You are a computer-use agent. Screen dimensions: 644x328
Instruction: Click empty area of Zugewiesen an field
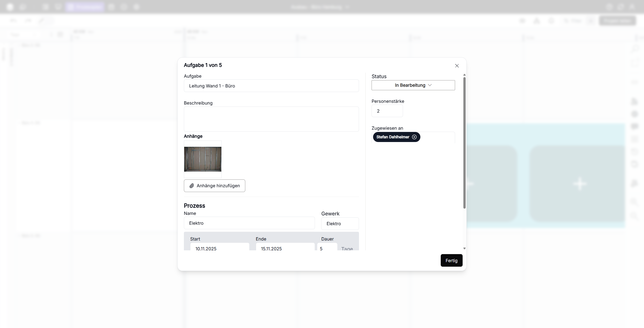click(x=438, y=137)
